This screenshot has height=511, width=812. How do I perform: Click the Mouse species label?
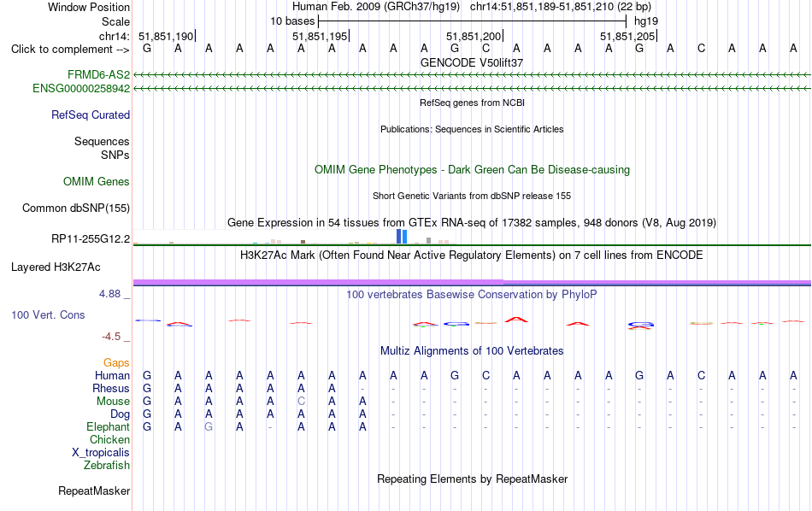coord(113,402)
